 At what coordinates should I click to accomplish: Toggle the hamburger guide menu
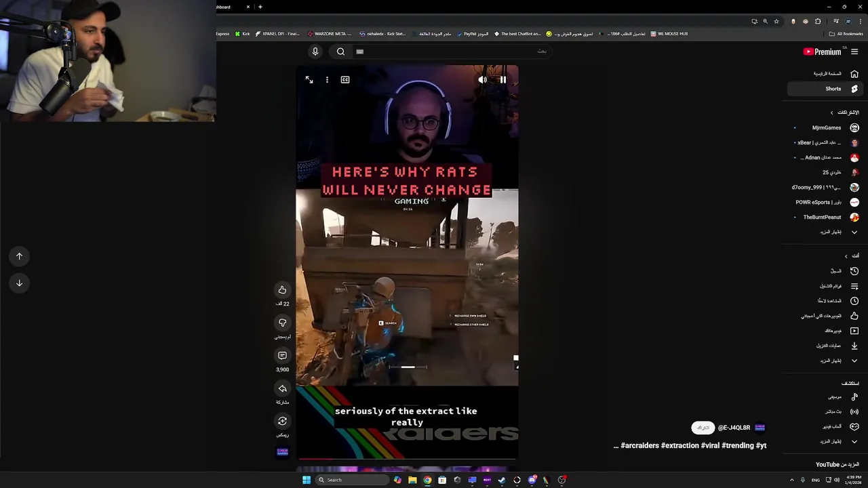point(854,52)
